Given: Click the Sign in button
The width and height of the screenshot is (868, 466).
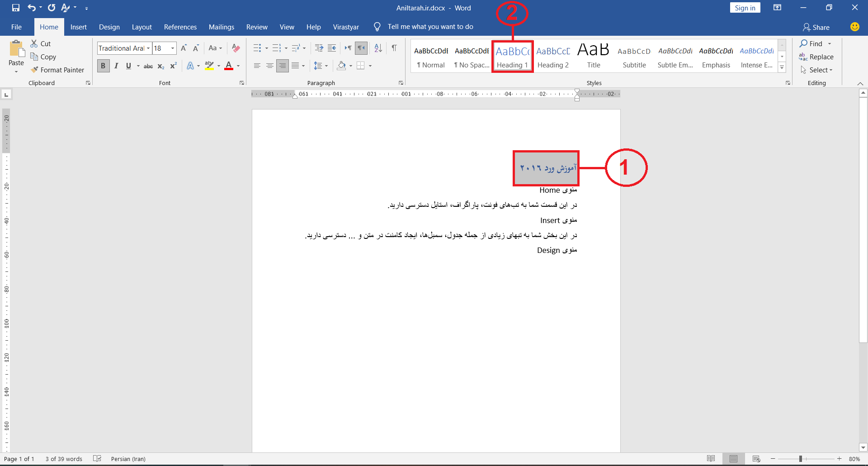Looking at the screenshot, I should point(745,8).
